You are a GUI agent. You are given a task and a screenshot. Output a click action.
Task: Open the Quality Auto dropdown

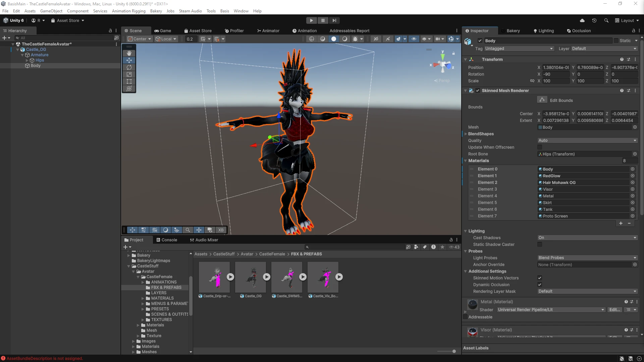[x=587, y=140]
